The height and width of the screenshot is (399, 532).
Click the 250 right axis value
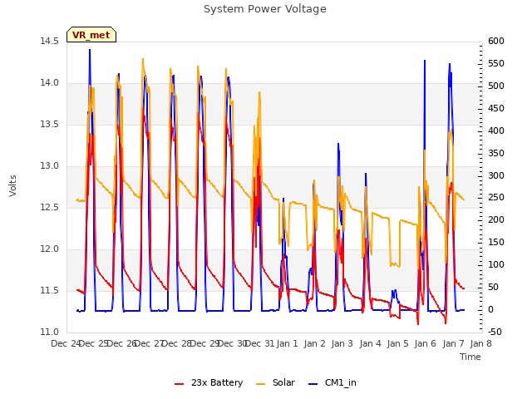[496, 198]
